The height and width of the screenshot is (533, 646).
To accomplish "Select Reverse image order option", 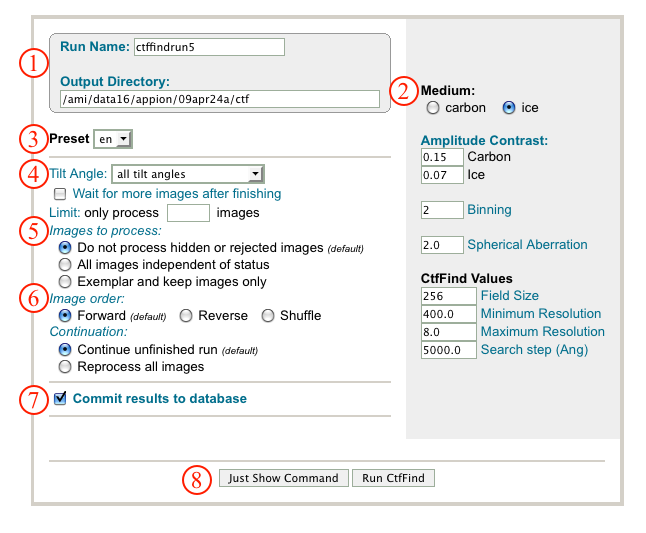I will pos(186,316).
